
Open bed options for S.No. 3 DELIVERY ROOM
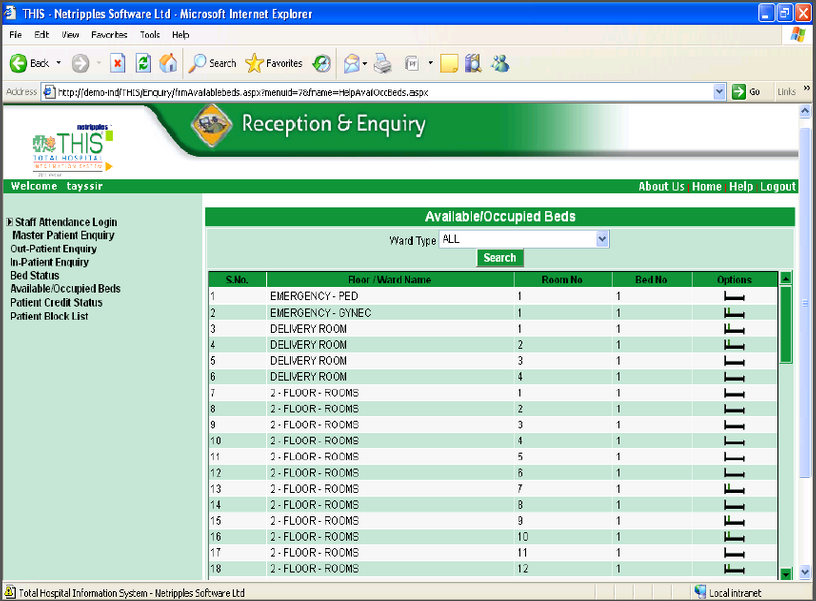734,329
